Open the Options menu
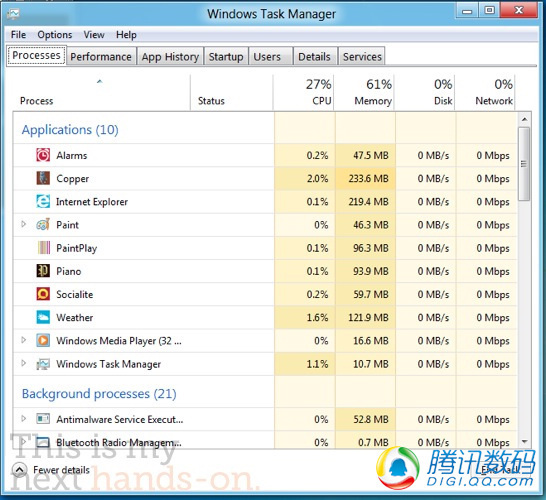The width and height of the screenshot is (546, 500). [55, 35]
